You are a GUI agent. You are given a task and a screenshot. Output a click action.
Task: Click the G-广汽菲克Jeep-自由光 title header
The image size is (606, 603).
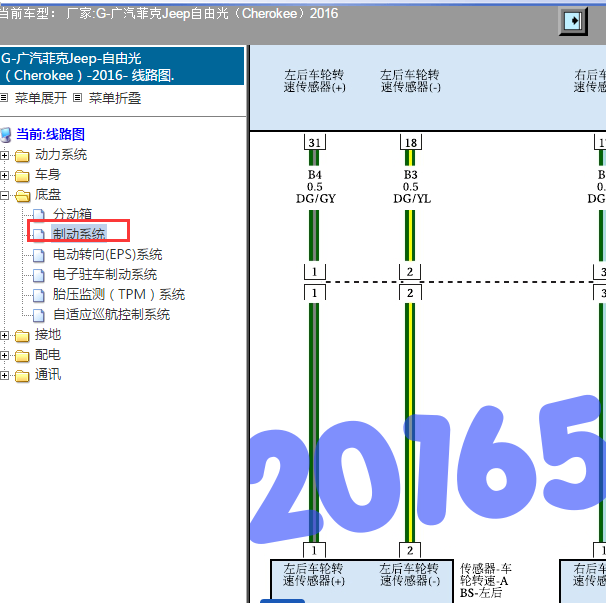122,66
